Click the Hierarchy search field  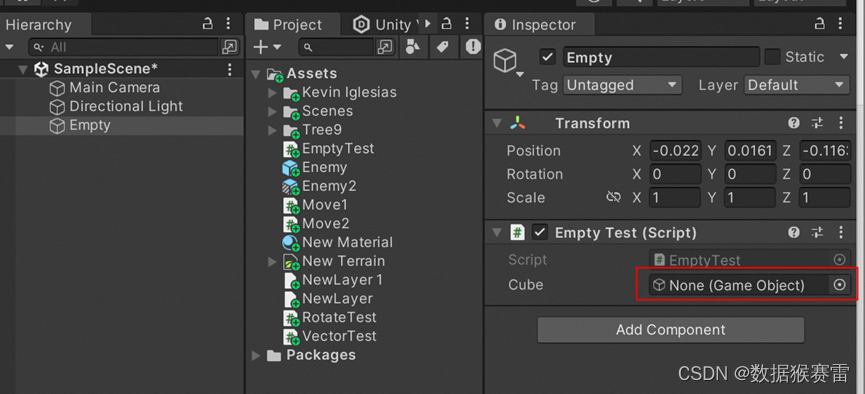coord(124,47)
